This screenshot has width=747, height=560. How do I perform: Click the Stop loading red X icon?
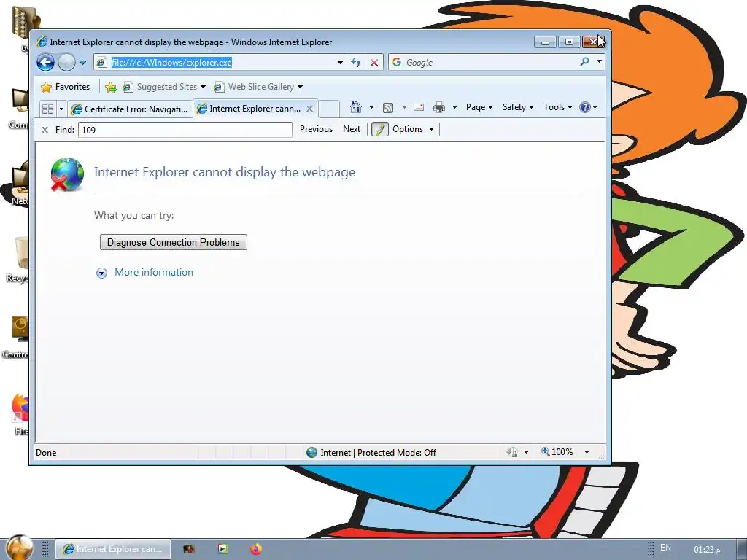[374, 63]
